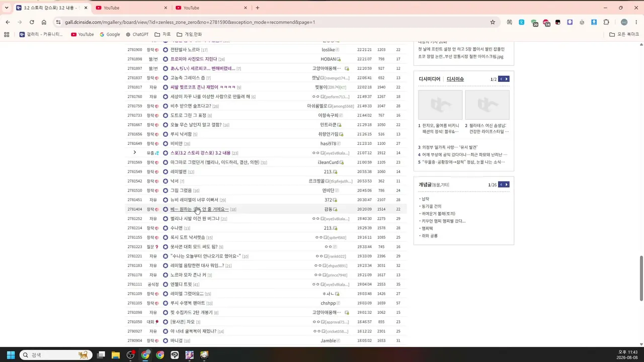
Task: Open the taskbar clock showing 오후 11:43
Action: pos(627,355)
